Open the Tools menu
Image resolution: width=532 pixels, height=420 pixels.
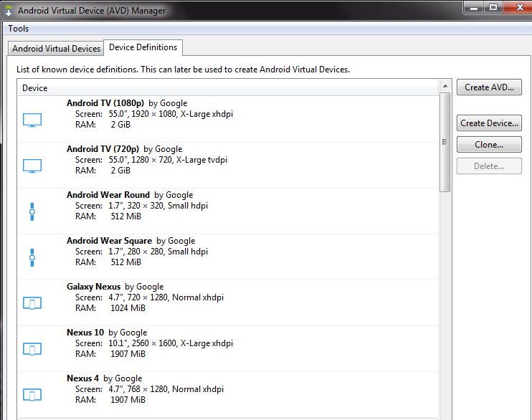click(x=19, y=29)
